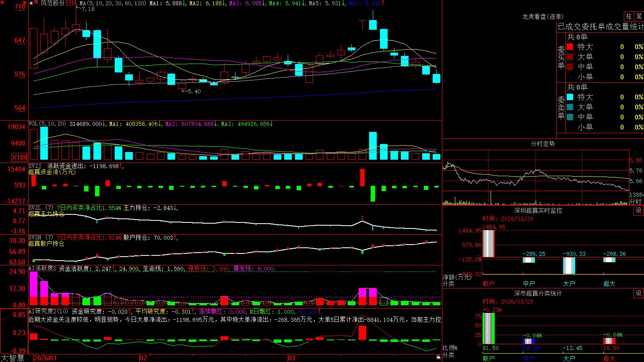Click the lock icon on the timeline bar
This screenshot has width=644, height=362.
(x=439, y=357)
